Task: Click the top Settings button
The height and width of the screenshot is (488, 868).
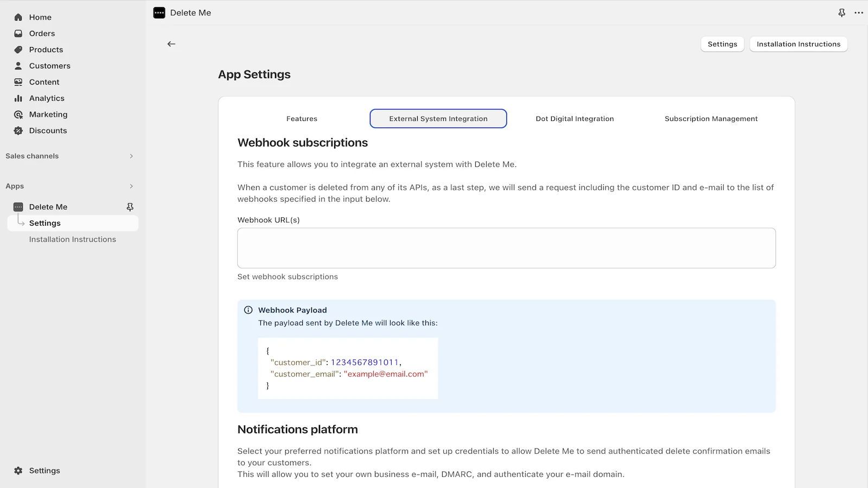Action: point(723,44)
